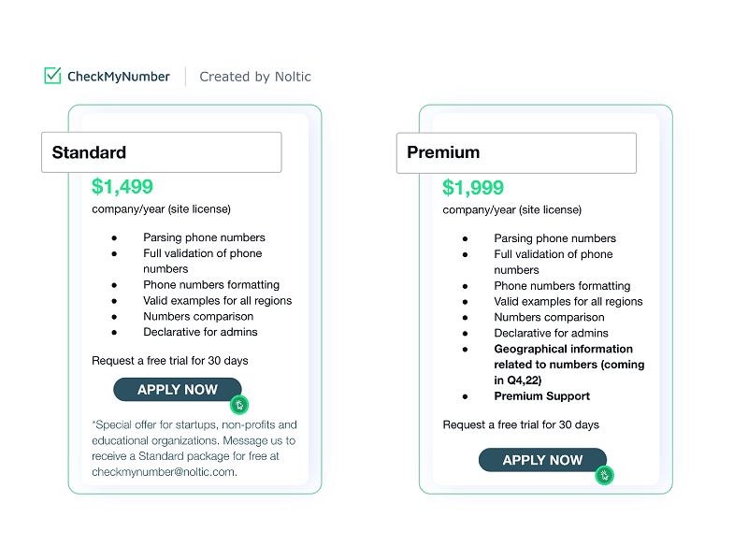Viewport: 748px width, 560px height.
Task: Click Standard's free trial for 30 days text
Action: [x=170, y=360]
